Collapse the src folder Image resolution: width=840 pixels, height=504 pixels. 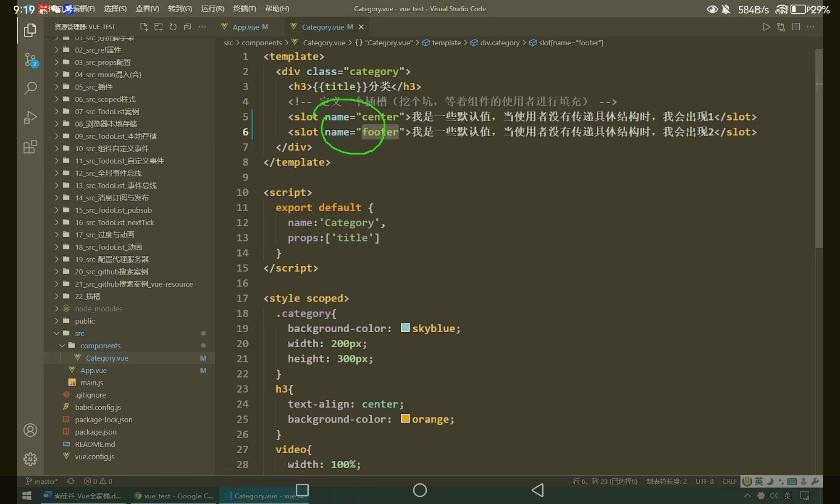79,333
